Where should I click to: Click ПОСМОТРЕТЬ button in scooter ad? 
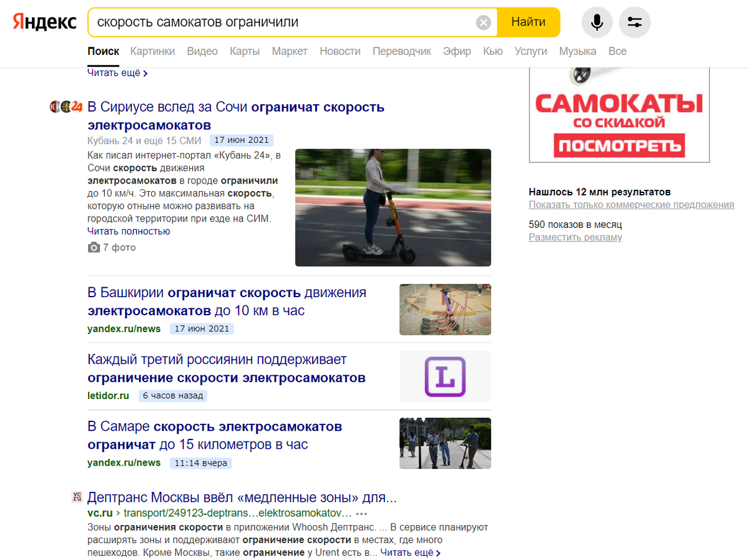pyautogui.click(x=619, y=147)
